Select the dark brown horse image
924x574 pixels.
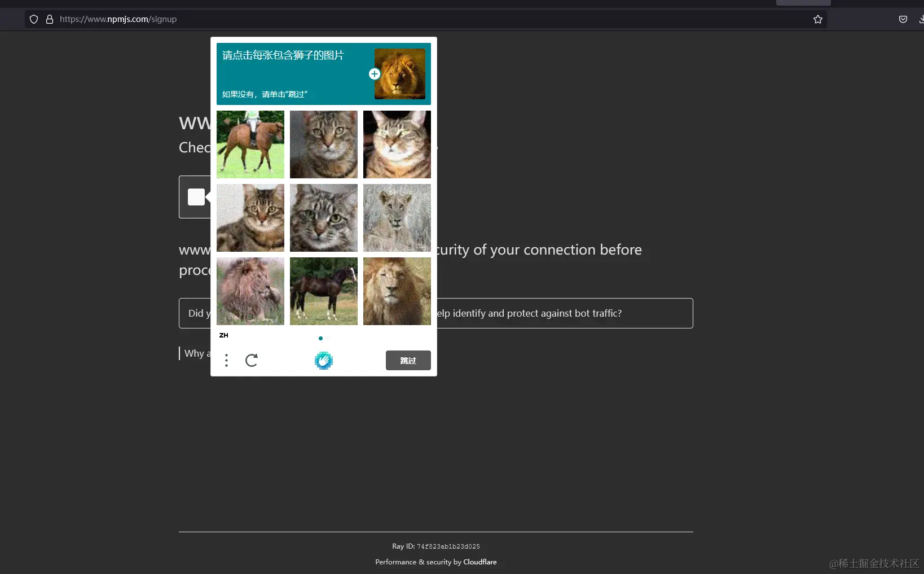(324, 291)
